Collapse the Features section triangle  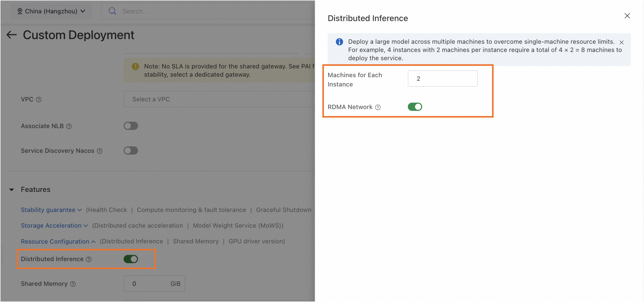pos(11,190)
